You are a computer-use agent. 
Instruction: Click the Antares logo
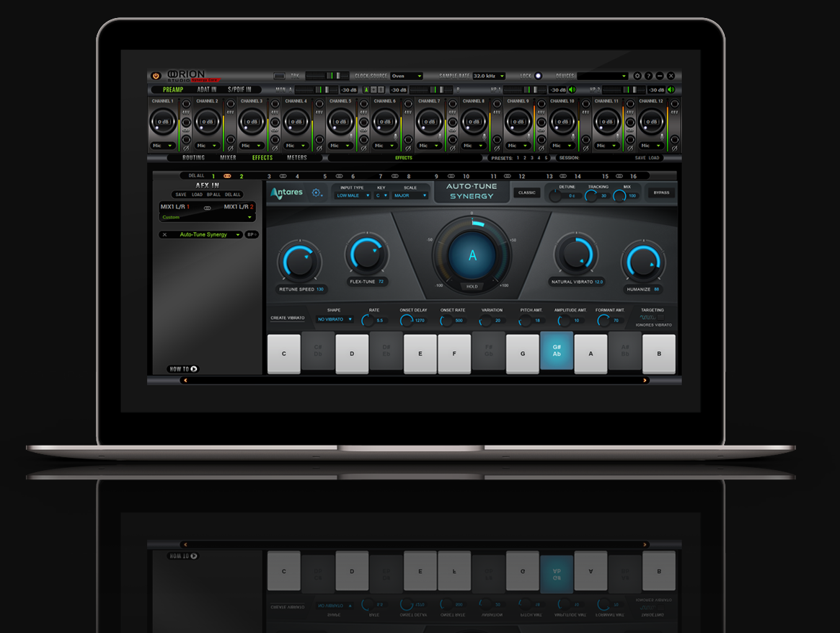point(287,192)
